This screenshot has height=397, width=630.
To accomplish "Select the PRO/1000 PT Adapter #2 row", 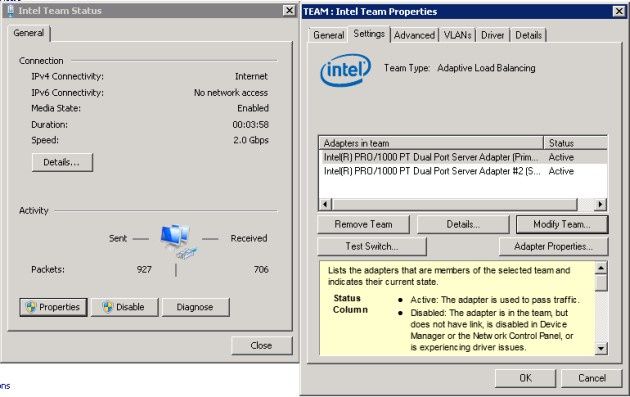I will tap(462, 171).
